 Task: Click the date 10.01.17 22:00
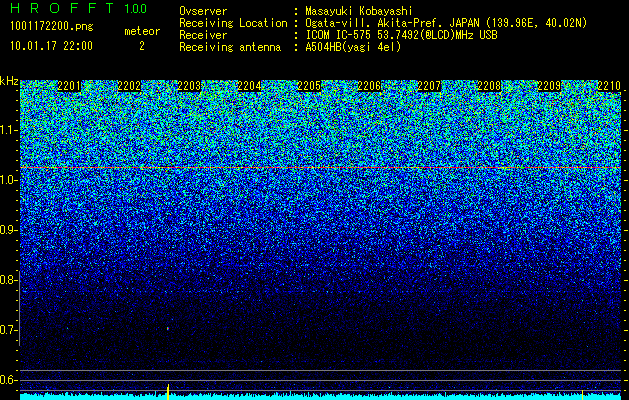point(51,46)
